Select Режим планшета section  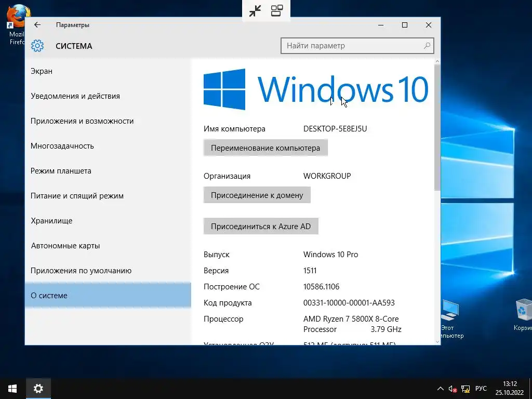click(x=108, y=171)
